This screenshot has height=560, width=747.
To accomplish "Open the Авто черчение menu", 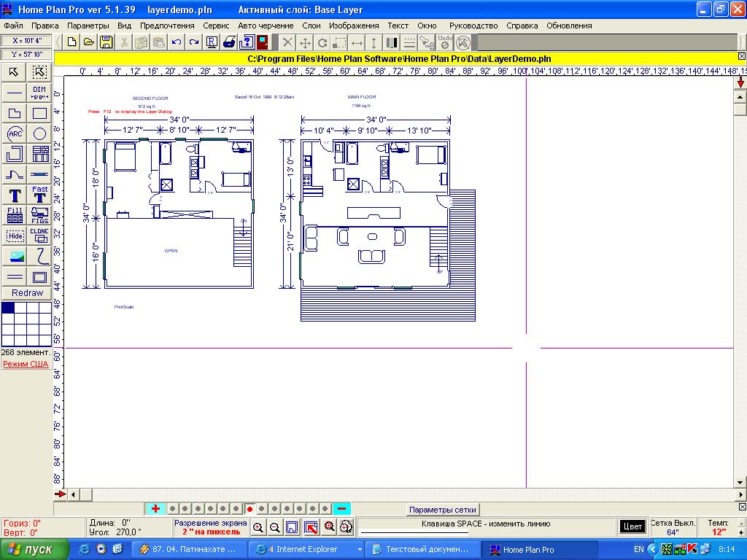I will coord(266,26).
